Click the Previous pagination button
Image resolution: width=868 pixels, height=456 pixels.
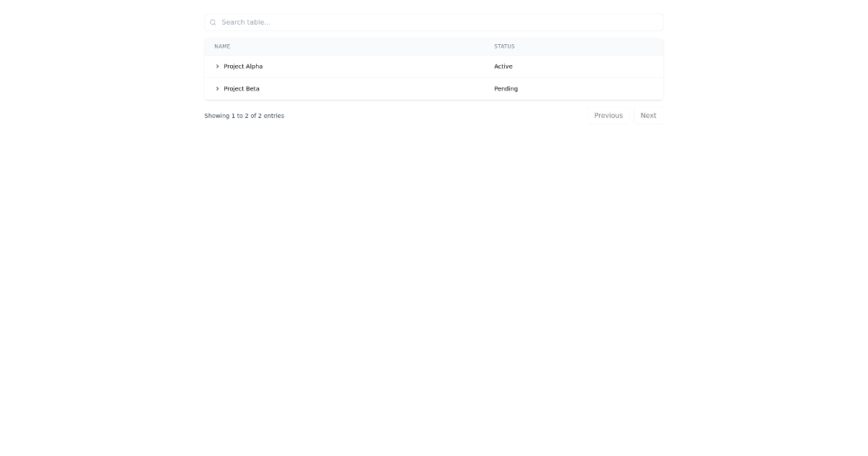pyautogui.click(x=608, y=115)
